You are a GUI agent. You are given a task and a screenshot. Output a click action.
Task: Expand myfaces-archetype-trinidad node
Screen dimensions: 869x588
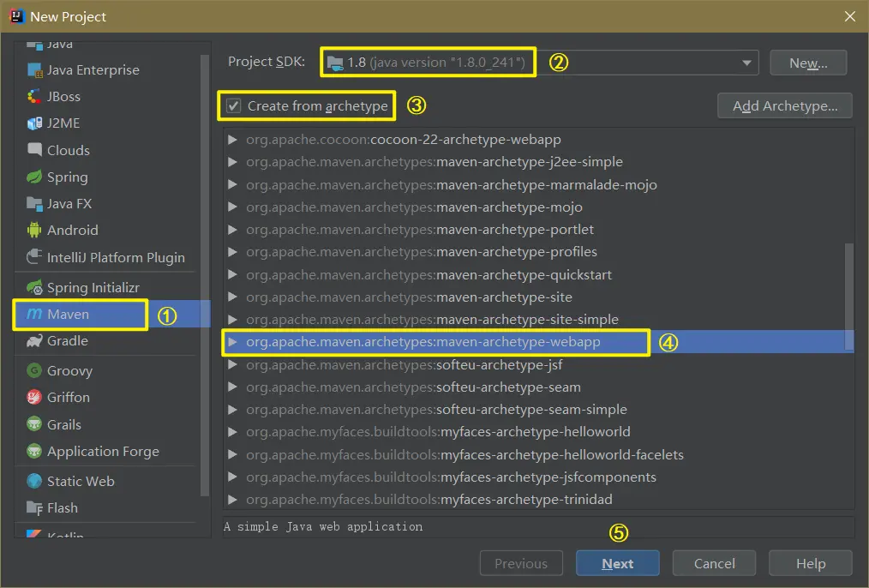[233, 500]
